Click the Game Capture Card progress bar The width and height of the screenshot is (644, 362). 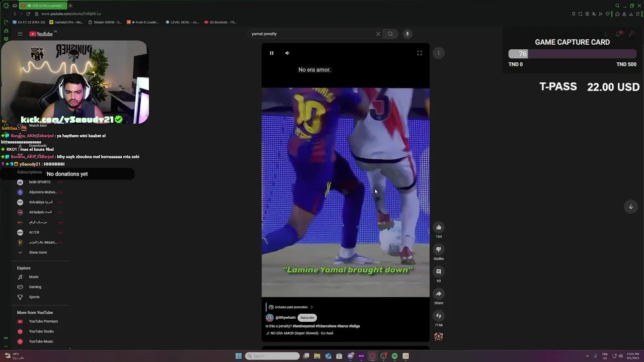pos(572,54)
